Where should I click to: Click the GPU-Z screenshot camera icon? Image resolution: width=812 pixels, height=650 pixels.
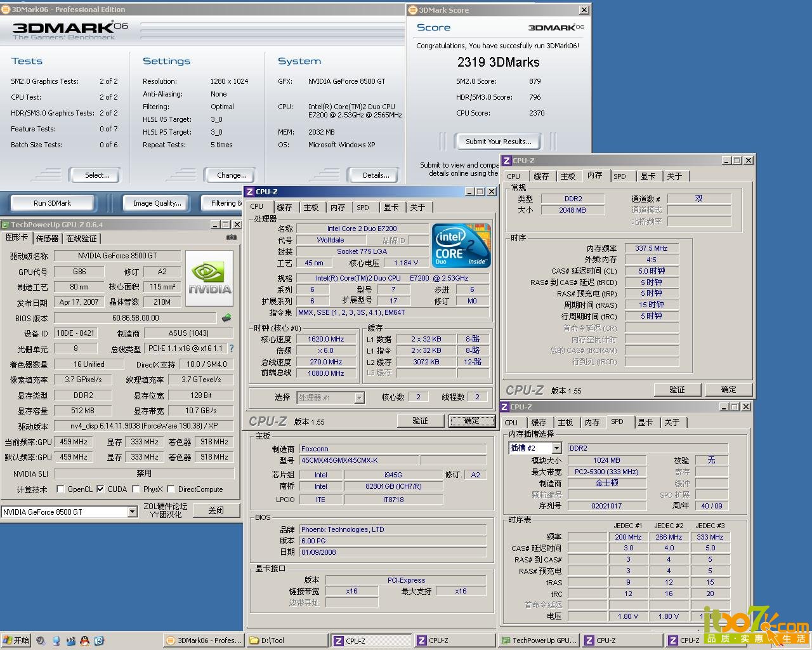point(232,237)
